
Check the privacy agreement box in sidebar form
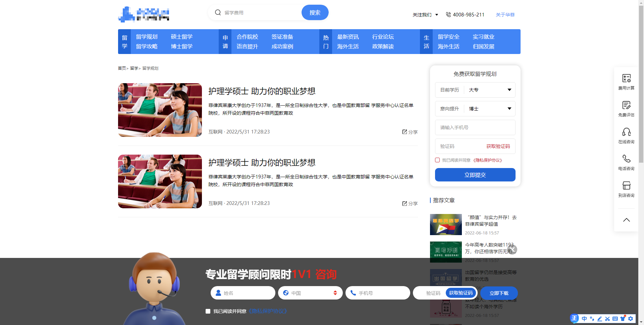click(437, 160)
